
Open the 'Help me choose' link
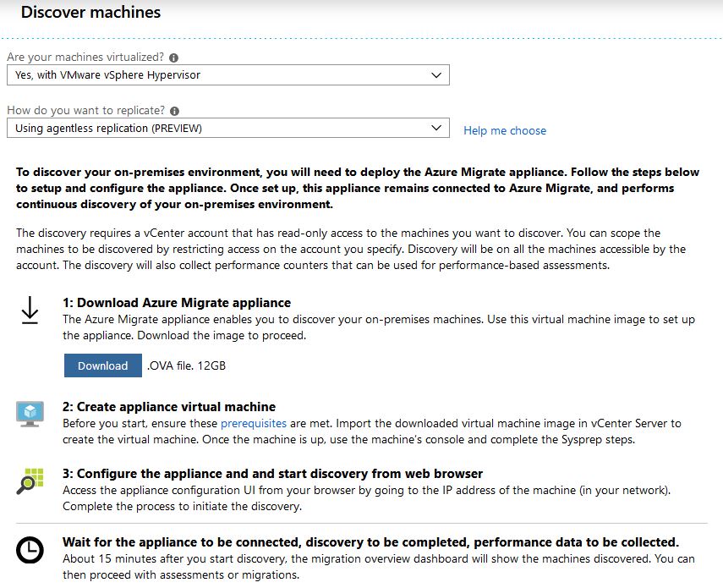coord(505,130)
